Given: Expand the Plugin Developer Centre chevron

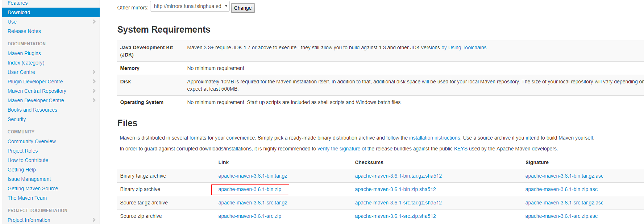Looking at the screenshot, I should tap(94, 82).
